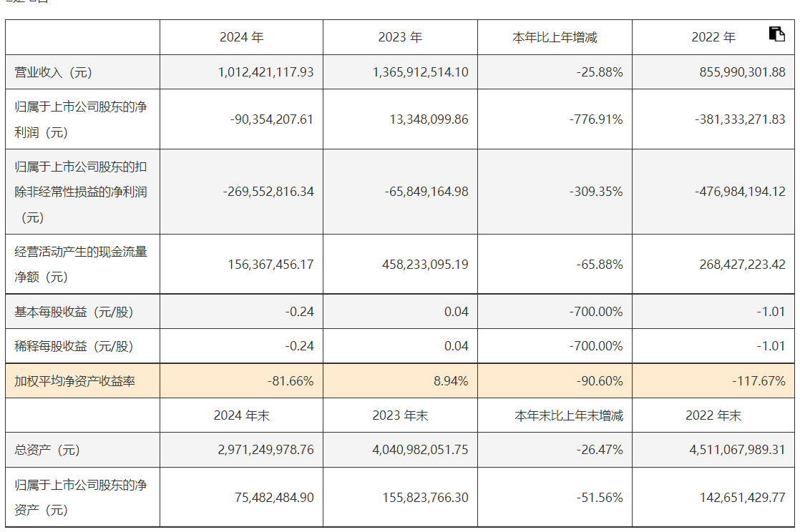The image size is (800, 532).
Task: Click the 基本每股收益 row label
Action: coord(74,312)
